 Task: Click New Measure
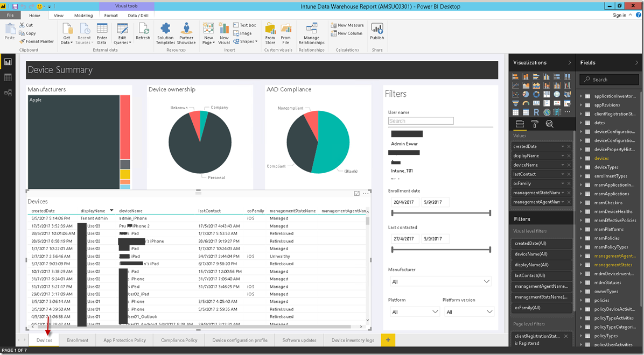347,25
